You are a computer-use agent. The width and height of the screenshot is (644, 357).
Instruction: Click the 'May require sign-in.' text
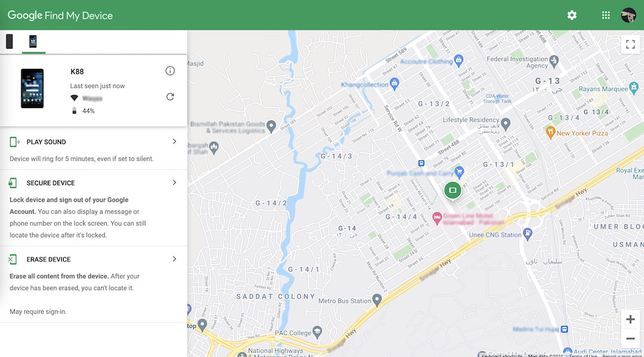pos(38,311)
